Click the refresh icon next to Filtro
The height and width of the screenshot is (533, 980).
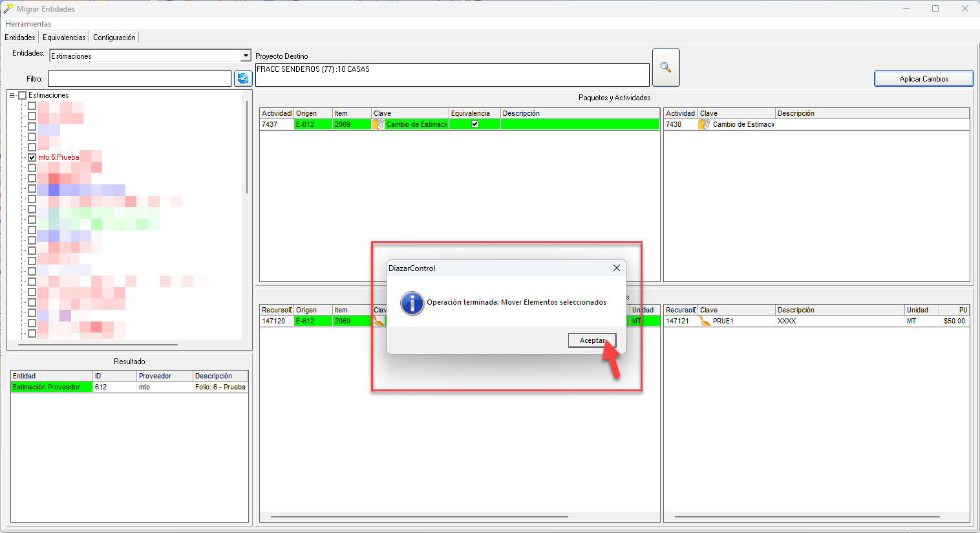point(243,78)
